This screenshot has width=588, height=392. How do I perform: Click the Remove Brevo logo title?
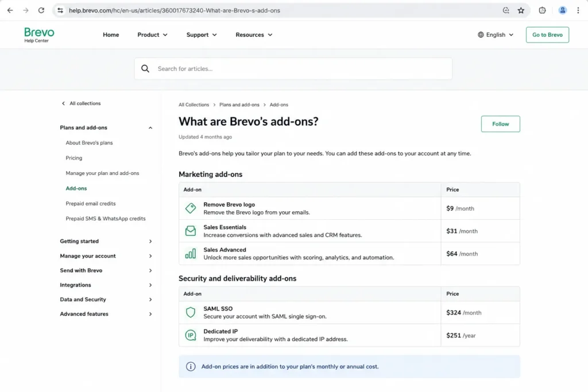click(229, 205)
